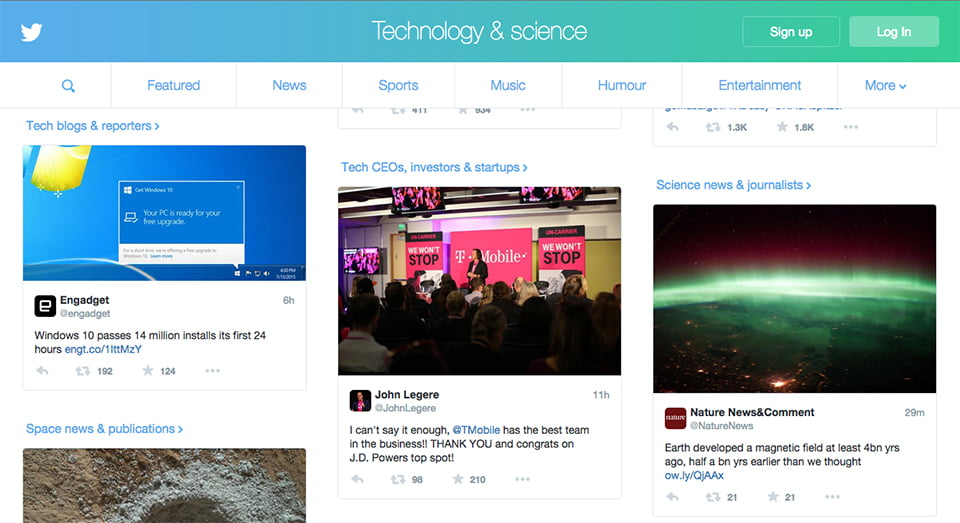
Task: Retweet the Engadget Windows 10 tweet
Action: pyautogui.click(x=84, y=371)
